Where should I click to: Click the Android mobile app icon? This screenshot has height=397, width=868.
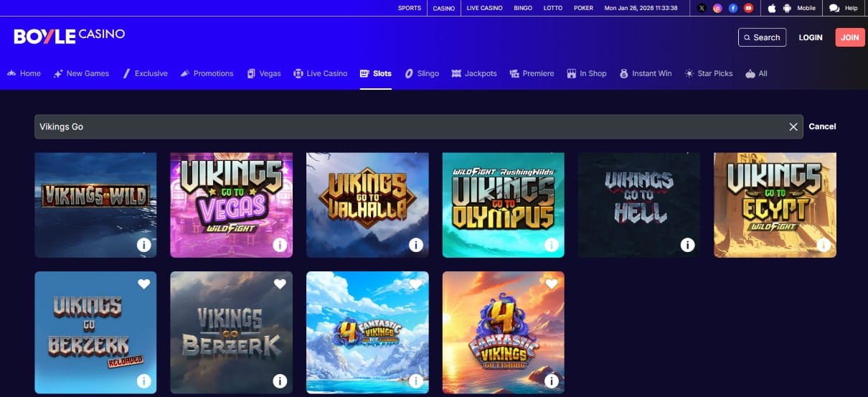point(787,8)
